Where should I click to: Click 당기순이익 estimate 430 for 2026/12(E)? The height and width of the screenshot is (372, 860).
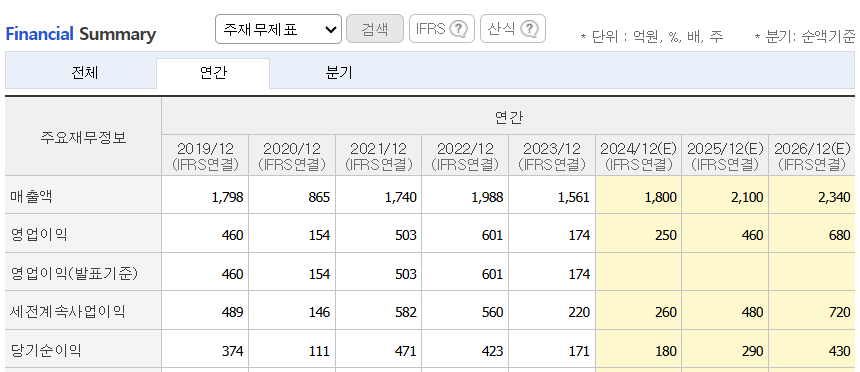tap(839, 351)
